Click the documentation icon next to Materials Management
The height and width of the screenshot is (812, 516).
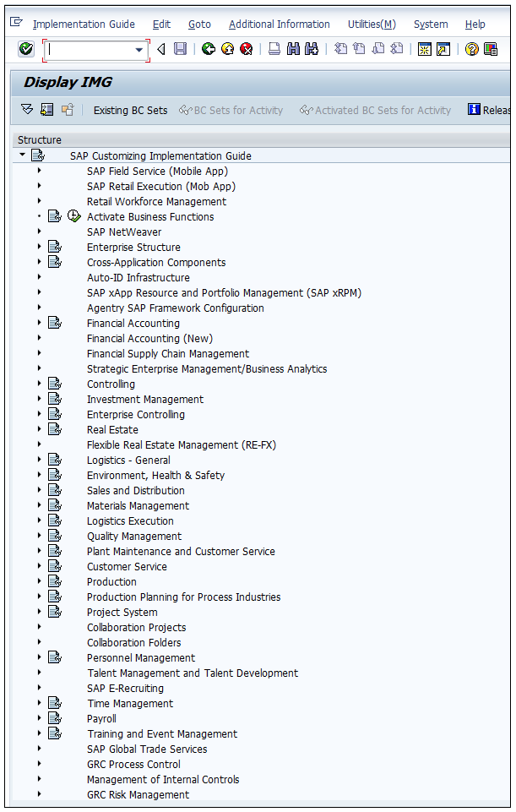pos(55,505)
